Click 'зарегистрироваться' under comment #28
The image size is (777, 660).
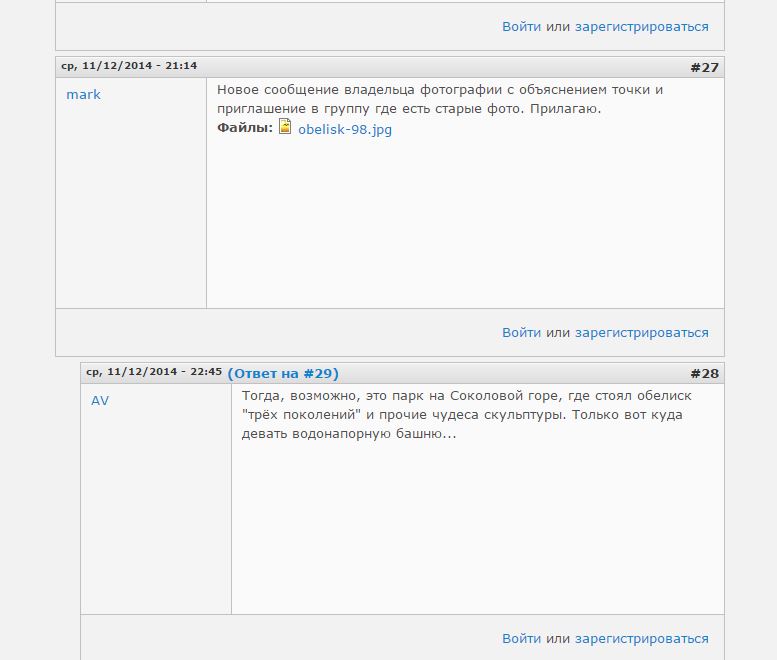(x=642, y=639)
